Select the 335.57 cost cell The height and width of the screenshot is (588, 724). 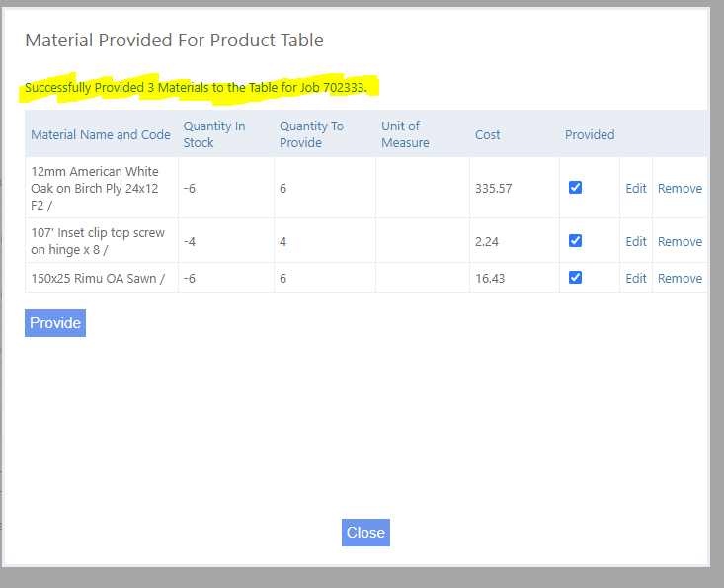[494, 188]
